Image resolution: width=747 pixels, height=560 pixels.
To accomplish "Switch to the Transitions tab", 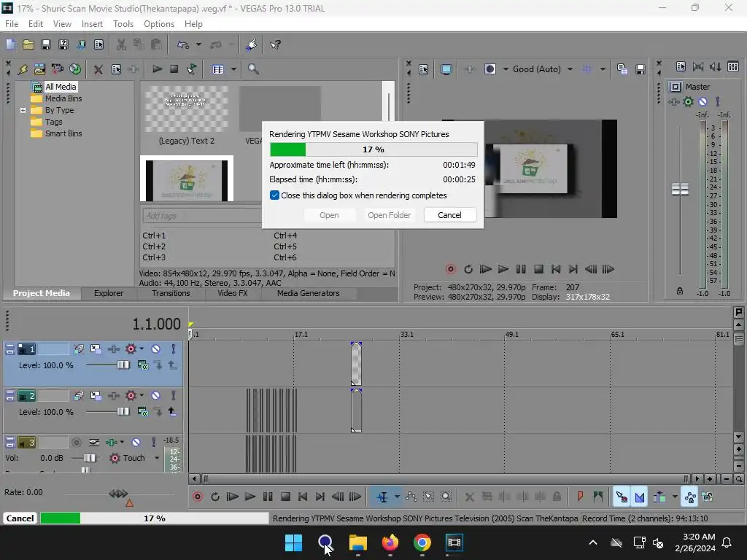I will (x=171, y=293).
